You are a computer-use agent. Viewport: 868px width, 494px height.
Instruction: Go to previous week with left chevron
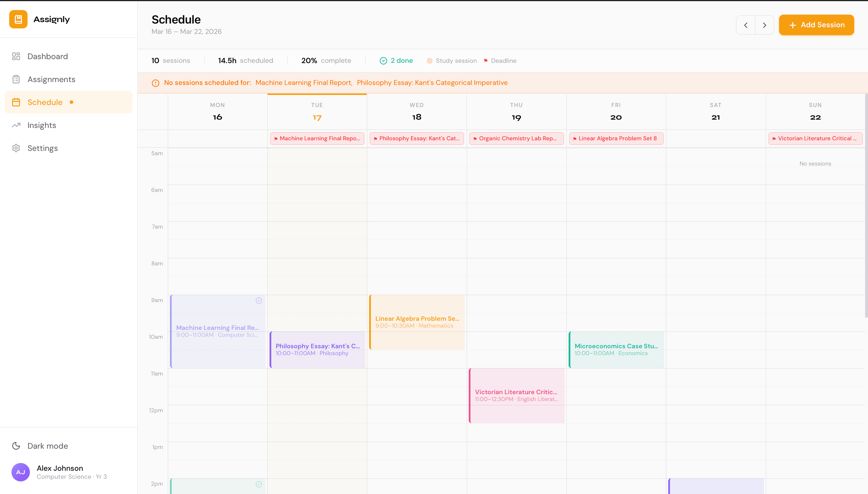coord(745,25)
